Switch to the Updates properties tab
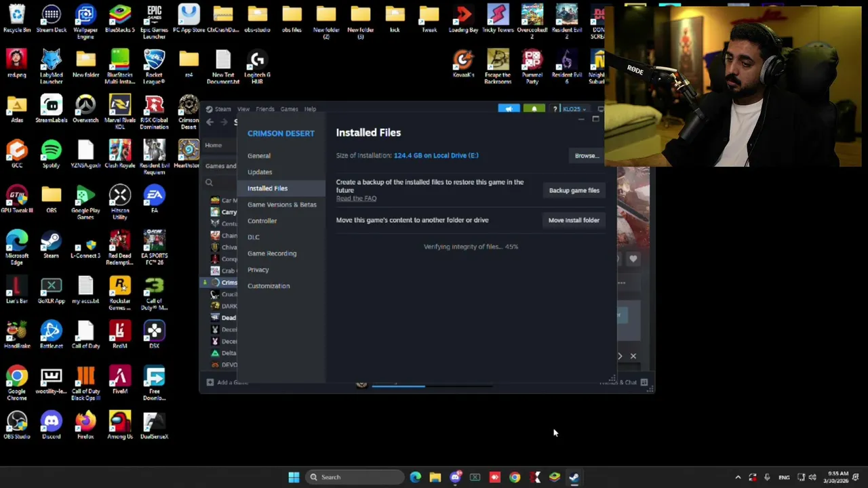The width and height of the screenshot is (868, 488). coord(281,172)
